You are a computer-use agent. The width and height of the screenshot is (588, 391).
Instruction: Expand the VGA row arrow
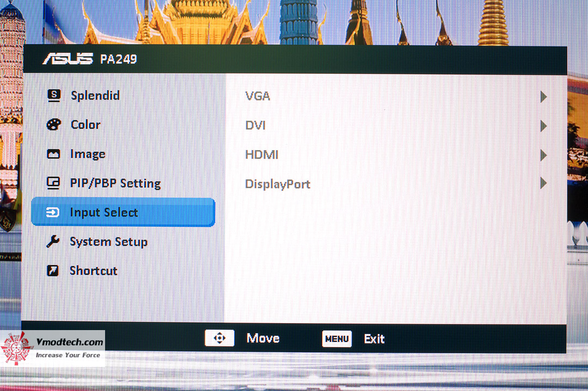(543, 97)
